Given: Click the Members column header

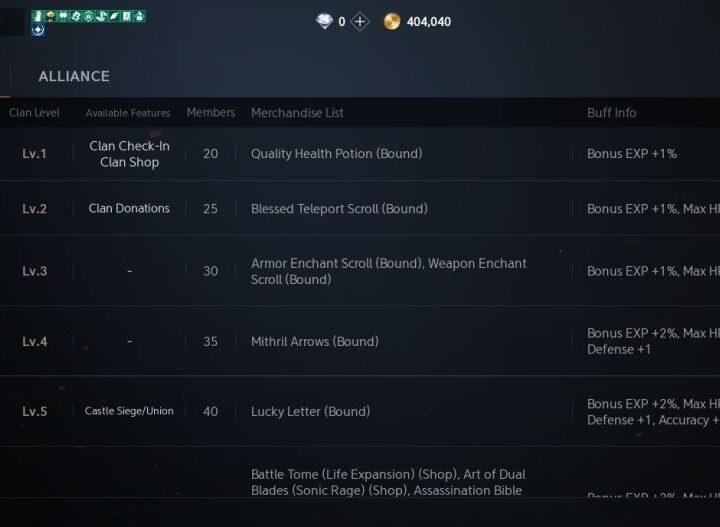Looking at the screenshot, I should click(x=211, y=113).
